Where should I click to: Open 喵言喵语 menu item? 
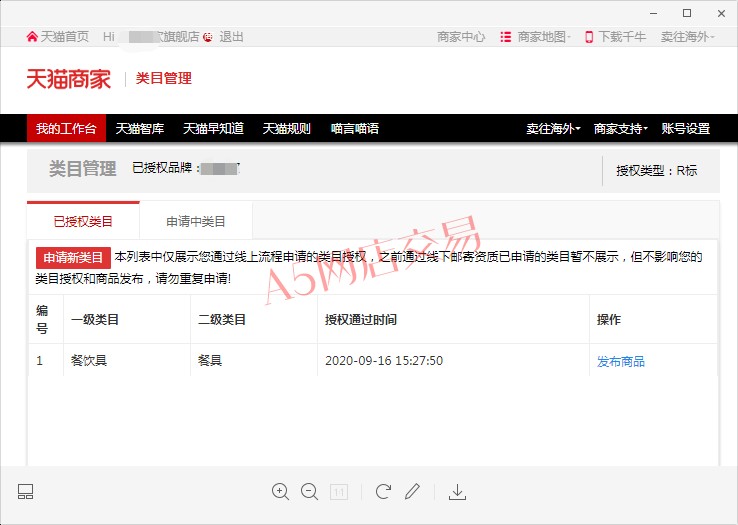355,128
